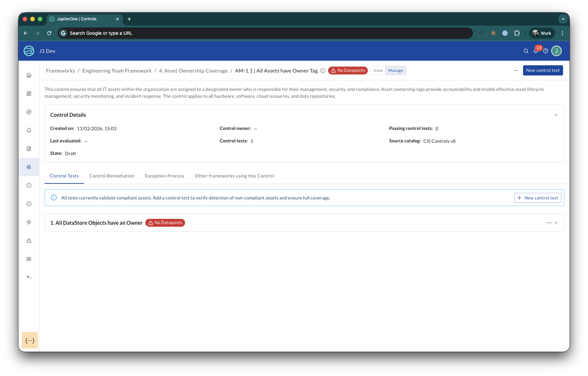Collapse the Control Details panel

[x=556, y=115]
